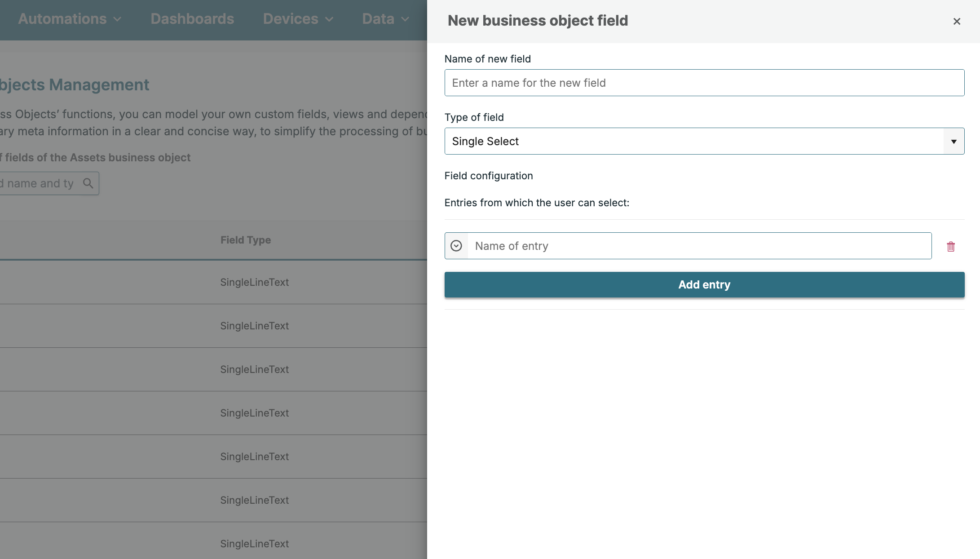Click the chevron next to Devices
980x559 pixels.
click(x=329, y=19)
